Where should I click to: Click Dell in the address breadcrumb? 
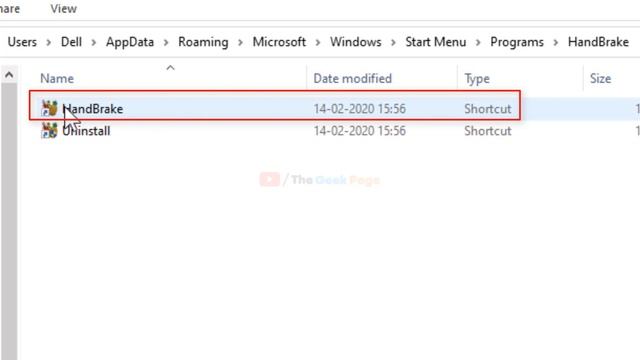tap(71, 42)
